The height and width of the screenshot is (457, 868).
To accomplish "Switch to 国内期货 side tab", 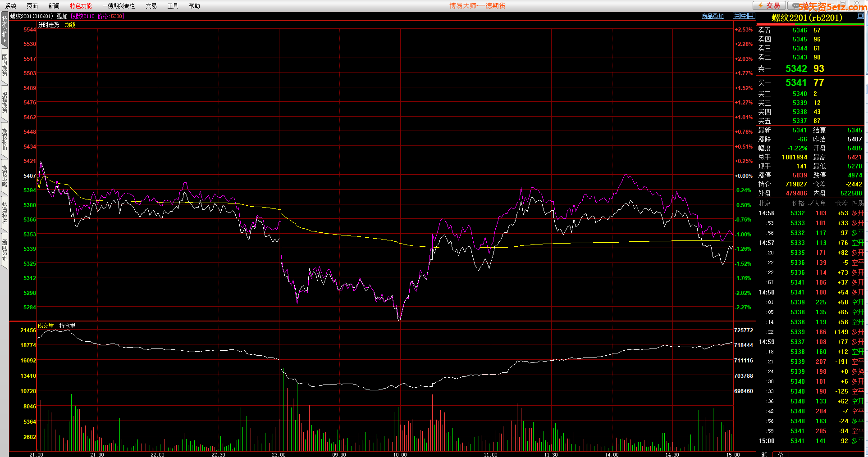I will tap(5, 65).
